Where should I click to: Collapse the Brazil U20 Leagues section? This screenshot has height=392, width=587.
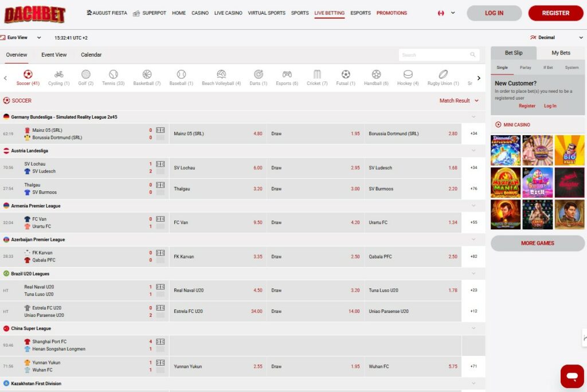click(x=473, y=273)
